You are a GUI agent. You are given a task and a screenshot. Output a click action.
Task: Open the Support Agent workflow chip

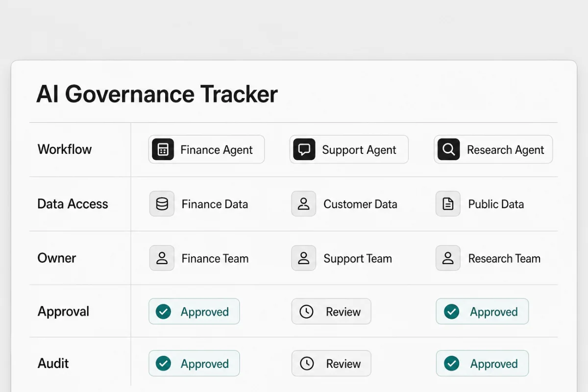coord(349,149)
